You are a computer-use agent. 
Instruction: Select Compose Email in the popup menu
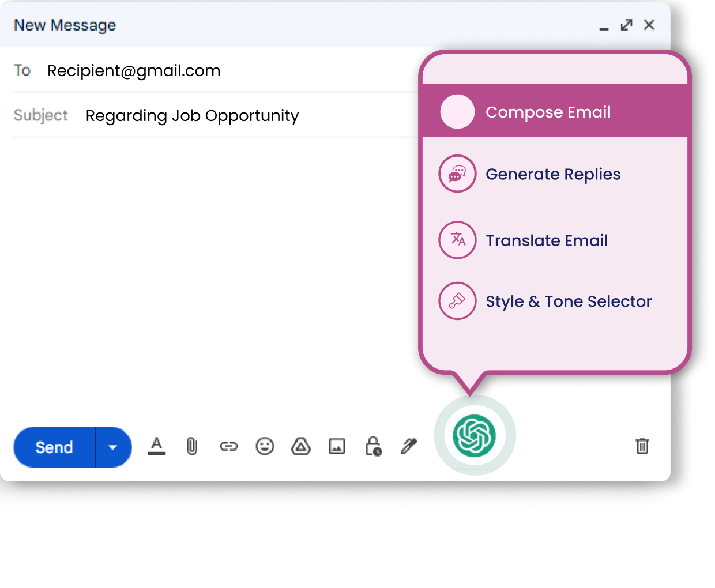pos(548,112)
